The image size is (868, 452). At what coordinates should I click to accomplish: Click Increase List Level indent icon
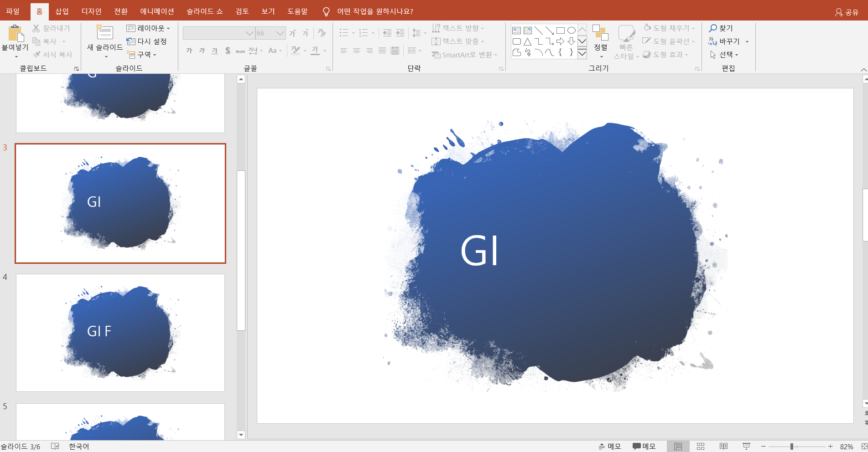pos(400,33)
